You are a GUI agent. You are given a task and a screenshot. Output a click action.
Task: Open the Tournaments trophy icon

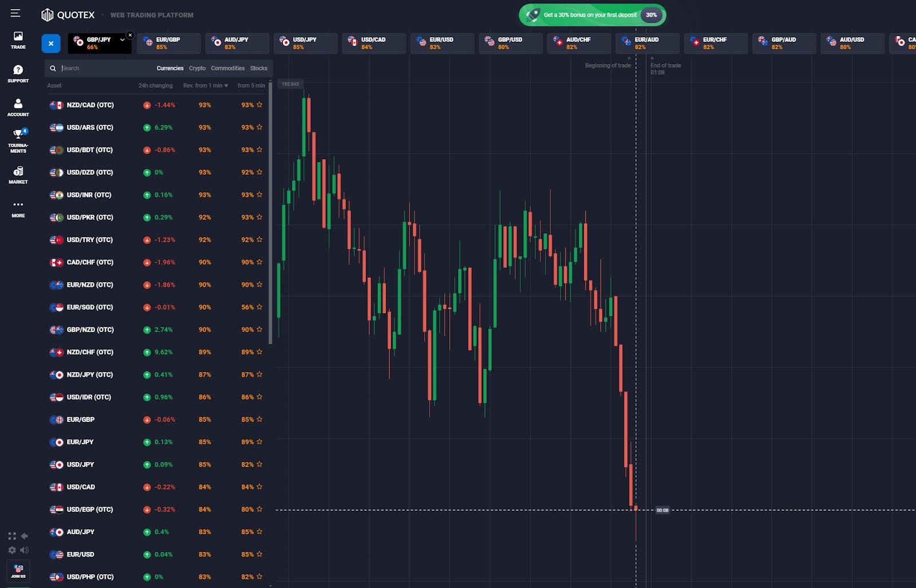(x=18, y=141)
